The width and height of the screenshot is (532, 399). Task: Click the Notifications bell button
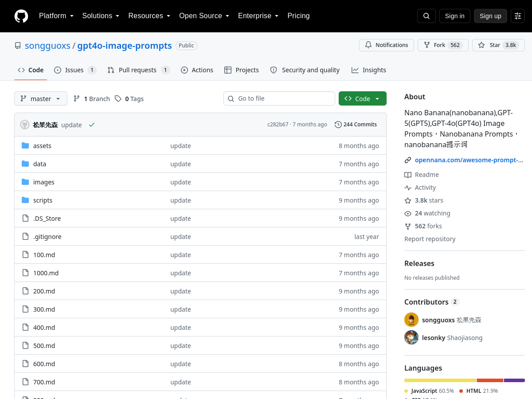[x=387, y=45]
